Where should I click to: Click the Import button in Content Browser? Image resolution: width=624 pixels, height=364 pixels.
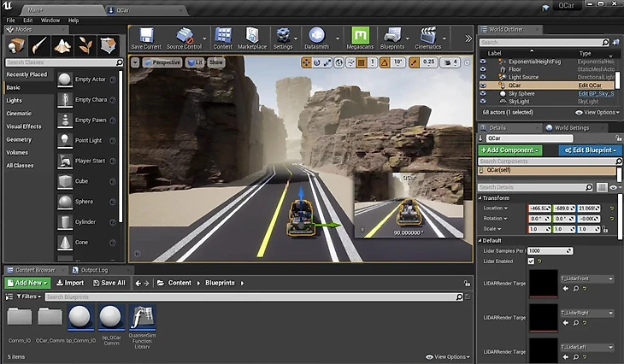pyautogui.click(x=69, y=283)
